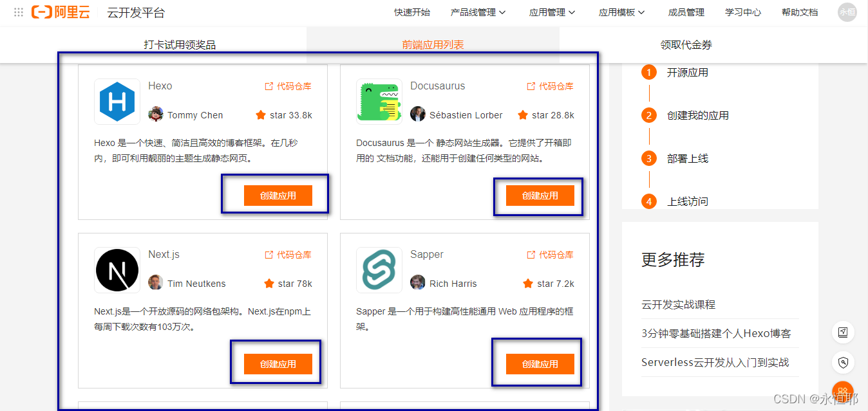
Task: Open the 云开发实战课程 link
Action: pos(679,304)
